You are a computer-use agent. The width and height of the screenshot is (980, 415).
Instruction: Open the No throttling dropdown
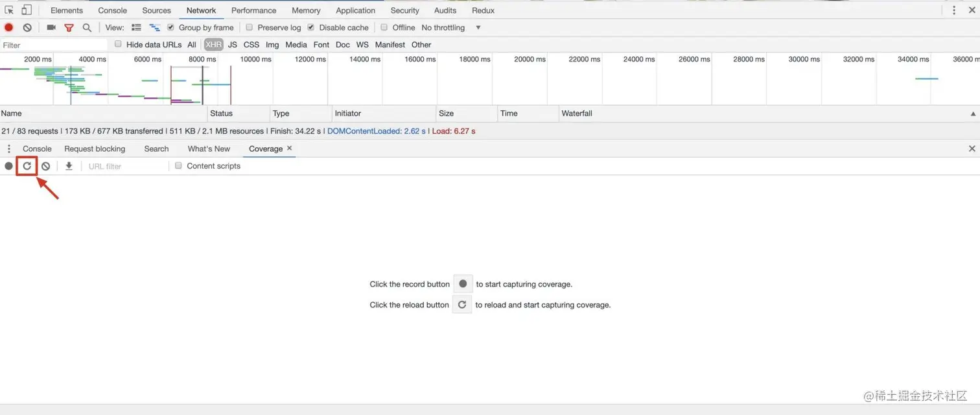tap(451, 27)
